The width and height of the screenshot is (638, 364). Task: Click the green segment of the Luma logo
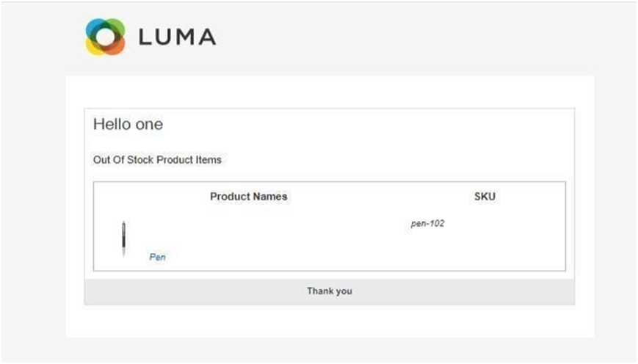(116, 25)
